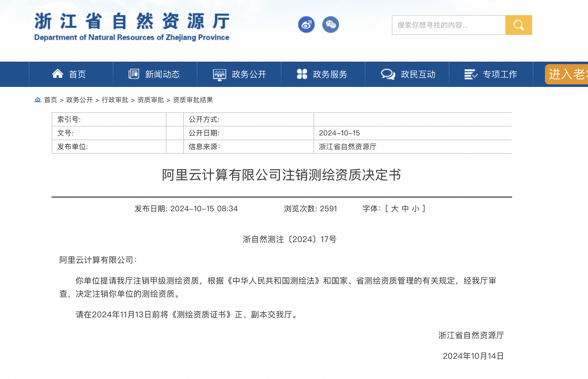Click the monitor icon beside 政务公开
Screen dimensions: 588x379
pos(219,74)
